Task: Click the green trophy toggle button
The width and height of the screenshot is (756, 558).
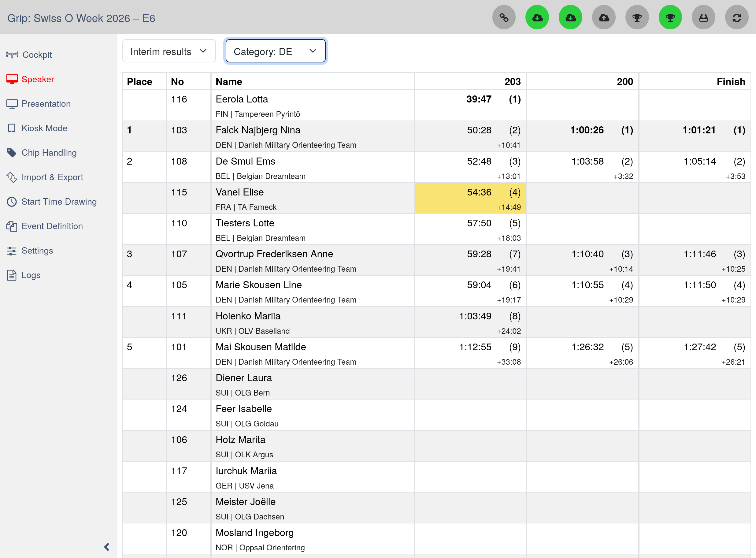Action: [670, 17]
